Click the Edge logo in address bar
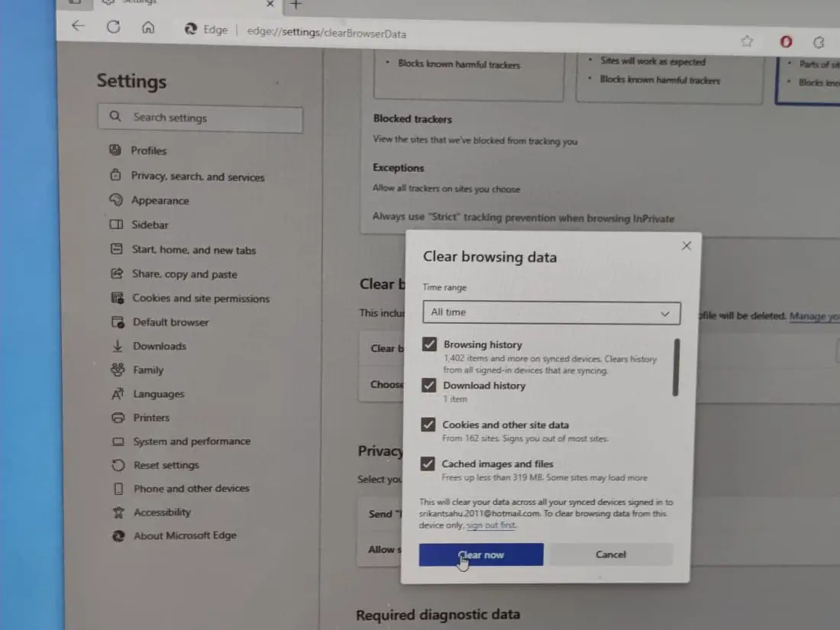 coord(190,31)
